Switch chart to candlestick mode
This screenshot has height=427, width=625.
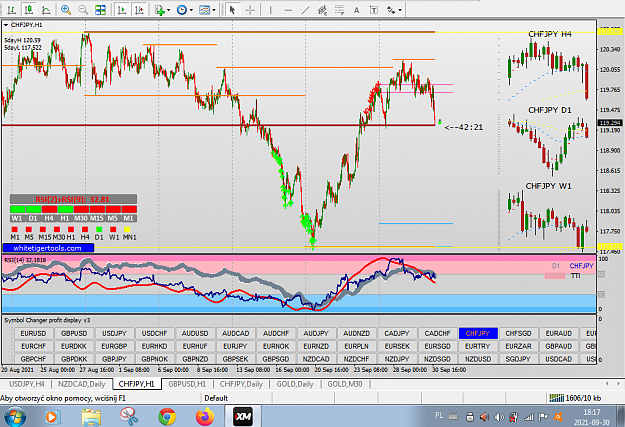click(x=29, y=10)
